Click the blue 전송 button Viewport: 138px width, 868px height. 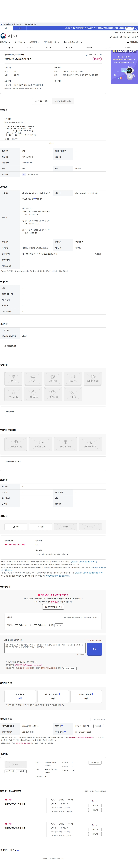pos(94,649)
